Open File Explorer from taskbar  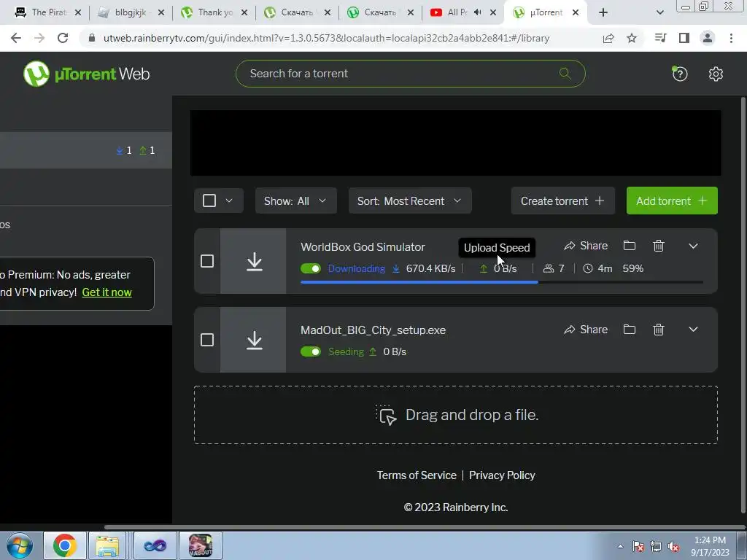tap(108, 545)
